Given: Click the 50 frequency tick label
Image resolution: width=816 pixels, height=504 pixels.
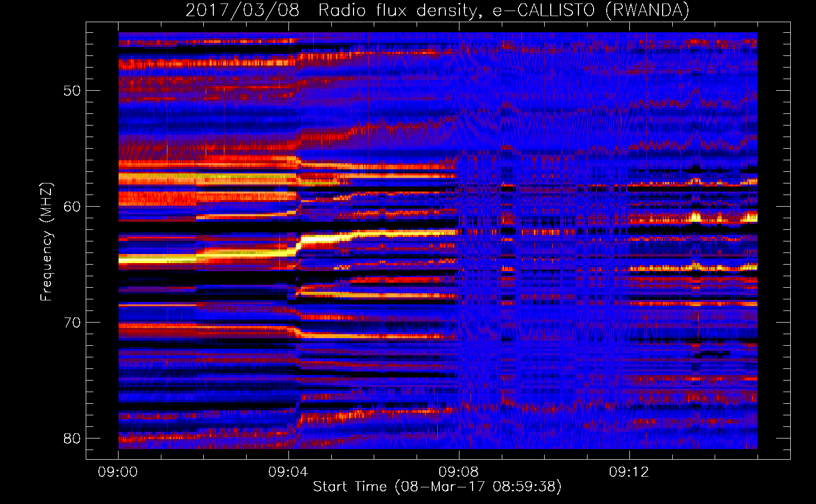Looking at the screenshot, I should click(72, 91).
